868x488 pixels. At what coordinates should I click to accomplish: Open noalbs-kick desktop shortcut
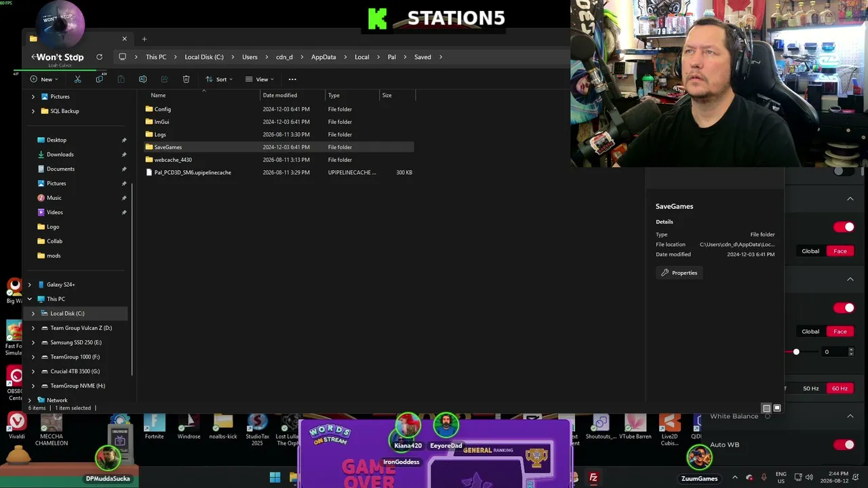pyautogui.click(x=222, y=426)
